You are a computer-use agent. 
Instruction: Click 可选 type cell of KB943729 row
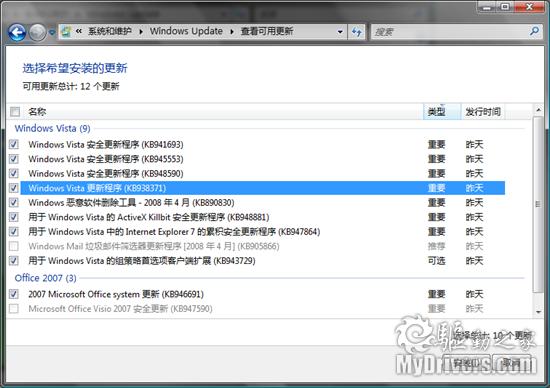tap(436, 261)
